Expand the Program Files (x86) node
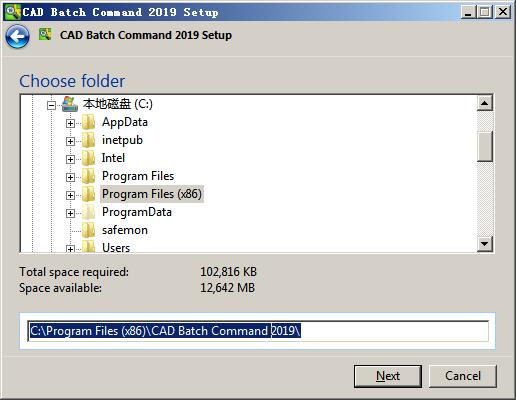This screenshot has height=400, width=516. click(x=70, y=196)
